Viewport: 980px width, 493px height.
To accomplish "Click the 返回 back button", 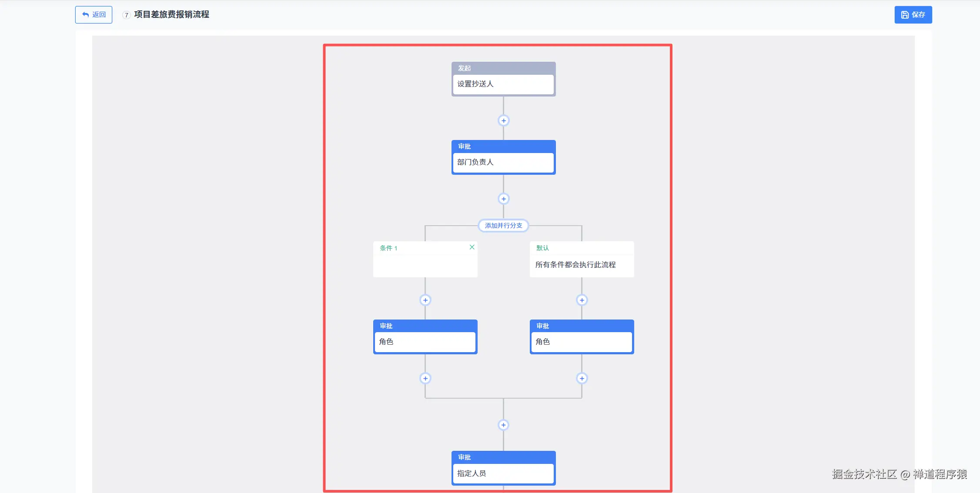I will [94, 15].
